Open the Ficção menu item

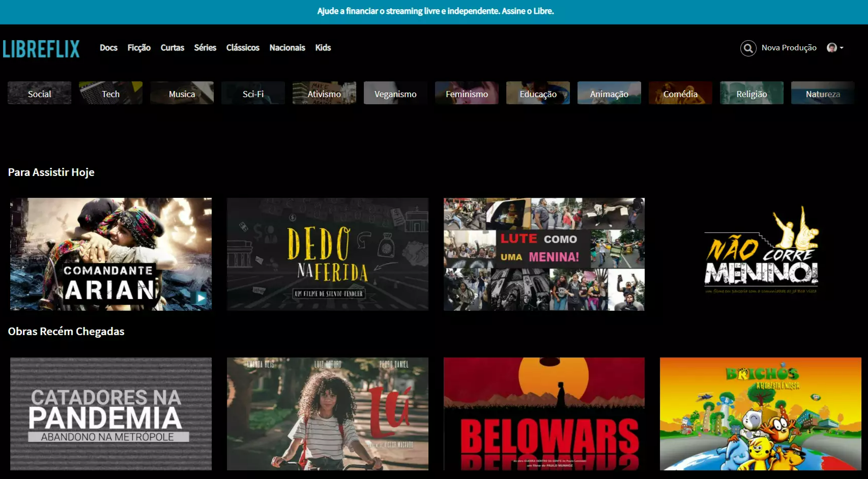click(x=139, y=48)
